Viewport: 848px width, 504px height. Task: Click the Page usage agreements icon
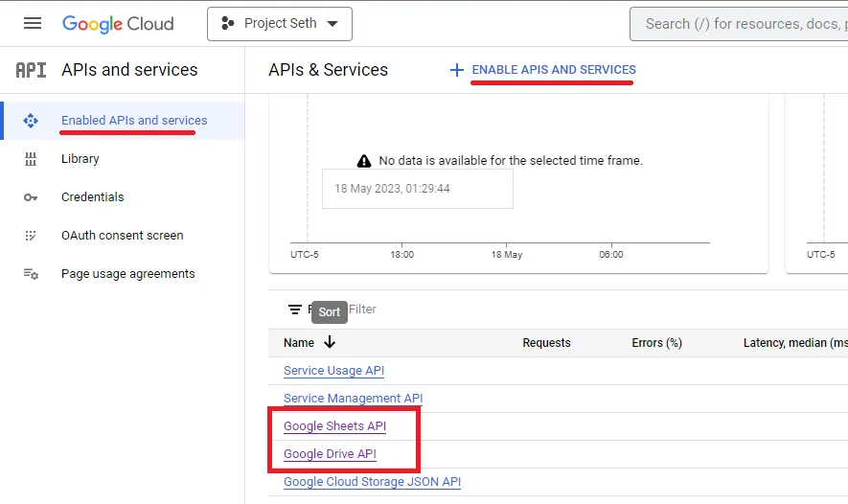tap(31, 274)
